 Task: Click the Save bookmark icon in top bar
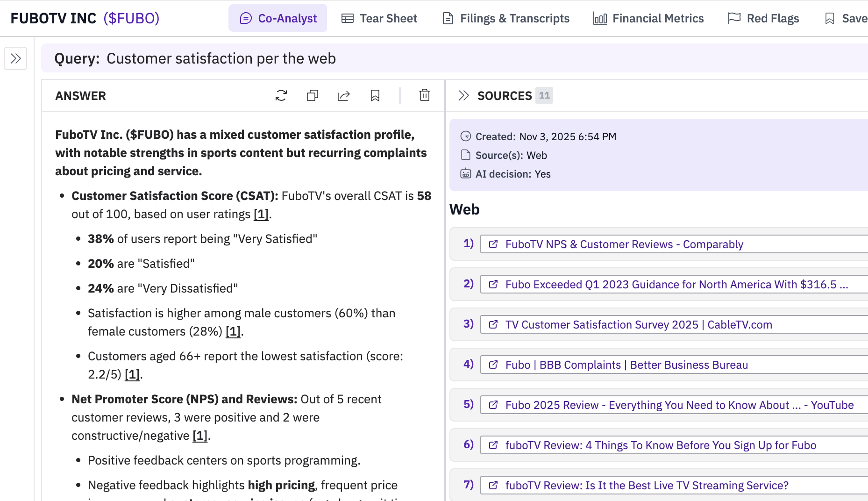830,18
